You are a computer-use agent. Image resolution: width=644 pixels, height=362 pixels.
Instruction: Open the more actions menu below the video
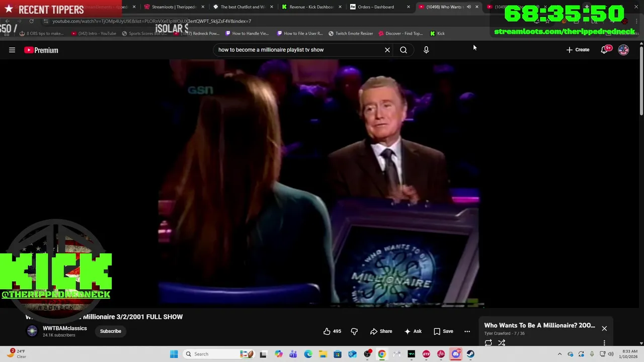467,331
